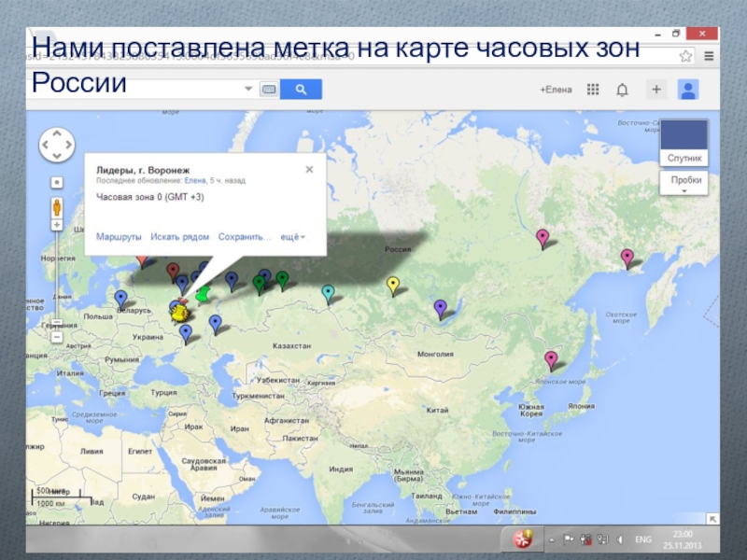Image resolution: width=747 pixels, height=560 pixels.
Task: Bookmark page with the star icon
Action: 685,56
